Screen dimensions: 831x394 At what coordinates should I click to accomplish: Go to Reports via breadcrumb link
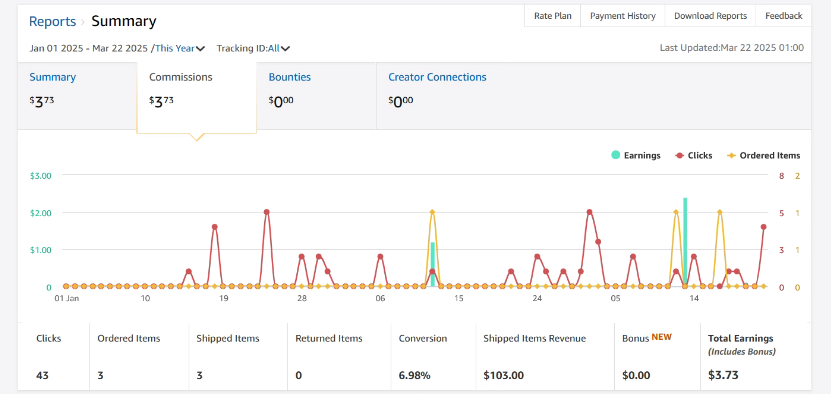pyautogui.click(x=52, y=21)
